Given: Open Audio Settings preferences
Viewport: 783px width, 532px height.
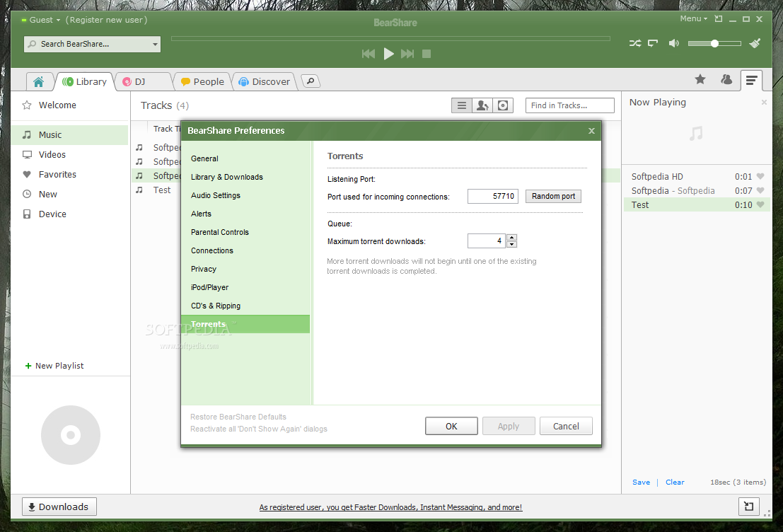Looking at the screenshot, I should pyautogui.click(x=215, y=195).
